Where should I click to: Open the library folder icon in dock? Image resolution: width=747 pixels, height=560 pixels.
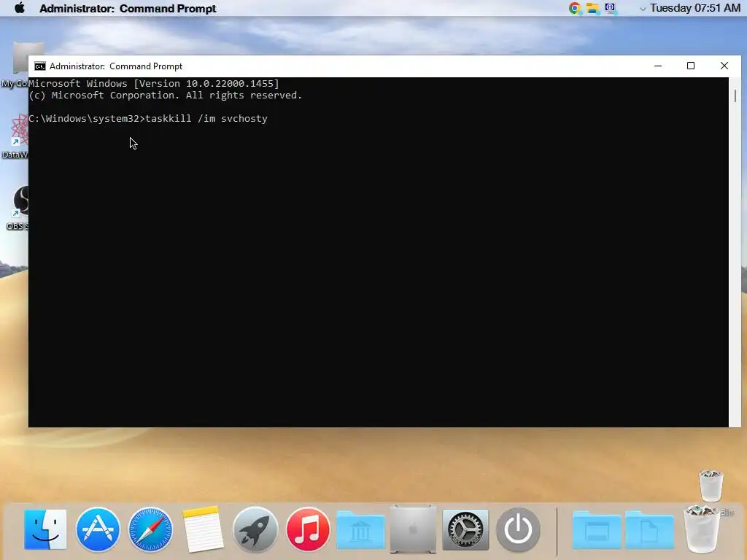360,530
